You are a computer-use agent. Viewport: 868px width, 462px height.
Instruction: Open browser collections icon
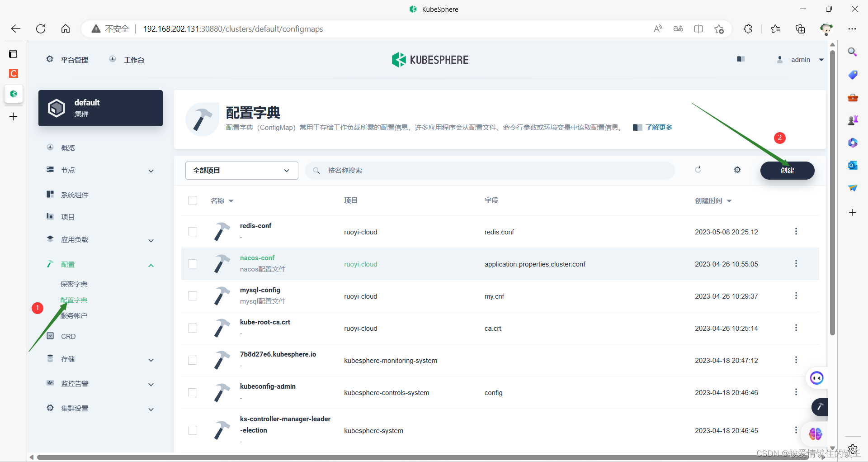(800, 29)
